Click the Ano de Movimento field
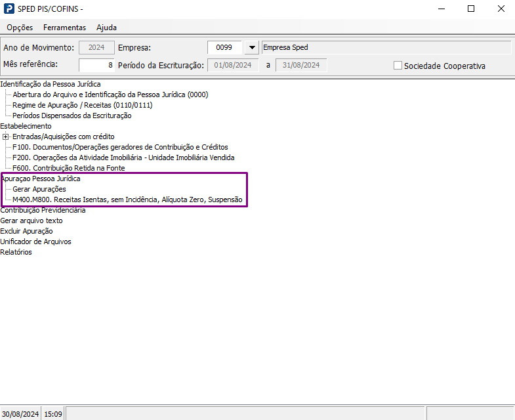The image size is (515, 420). pos(96,48)
